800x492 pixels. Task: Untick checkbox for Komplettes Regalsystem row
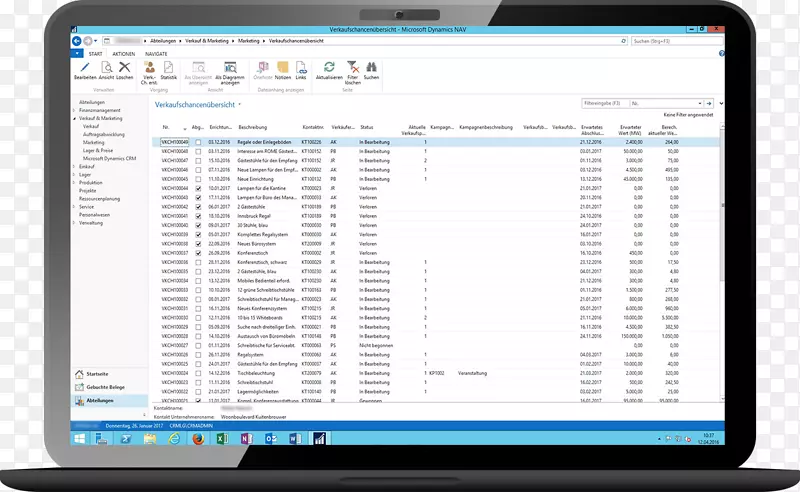click(198, 235)
